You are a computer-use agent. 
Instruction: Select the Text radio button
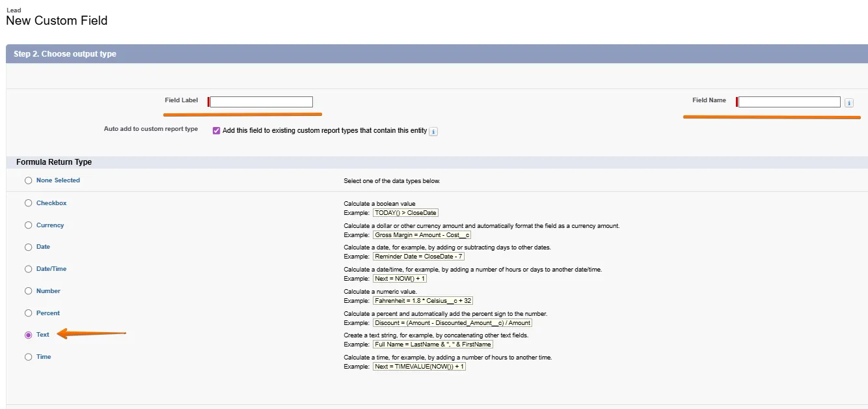tap(28, 335)
